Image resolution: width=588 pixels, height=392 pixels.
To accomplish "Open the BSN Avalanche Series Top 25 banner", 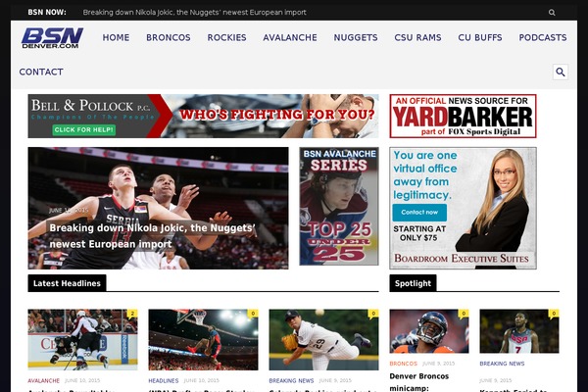I will pos(339,207).
